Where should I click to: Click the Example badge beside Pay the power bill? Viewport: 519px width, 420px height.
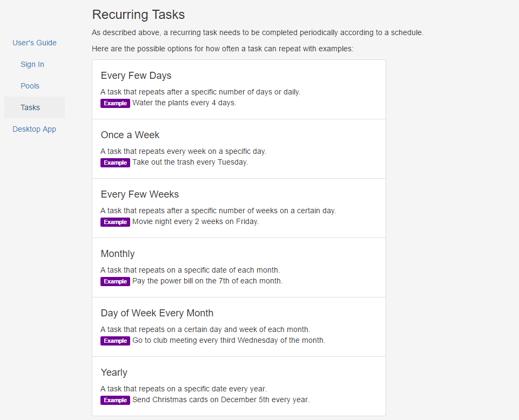pyautogui.click(x=115, y=281)
